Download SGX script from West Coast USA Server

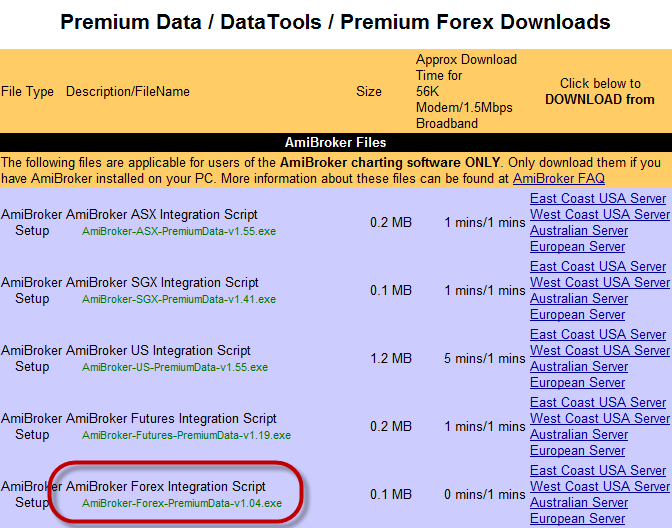tap(600, 282)
